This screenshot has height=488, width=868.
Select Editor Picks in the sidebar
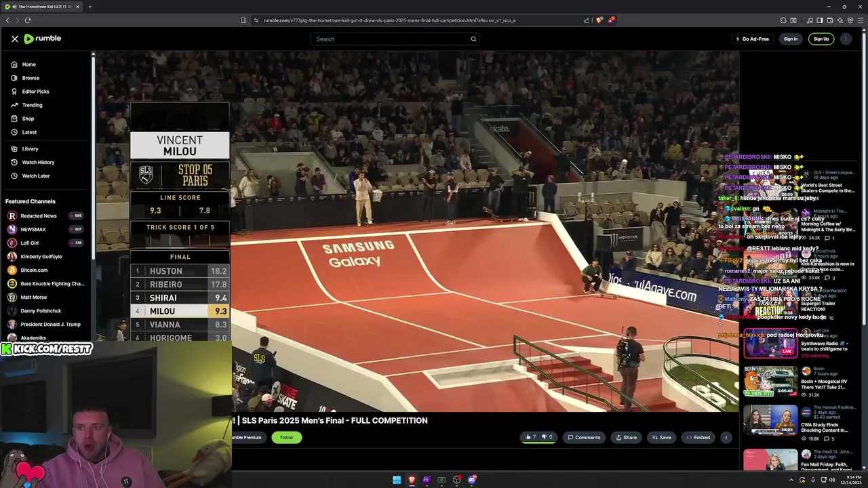click(x=35, y=91)
